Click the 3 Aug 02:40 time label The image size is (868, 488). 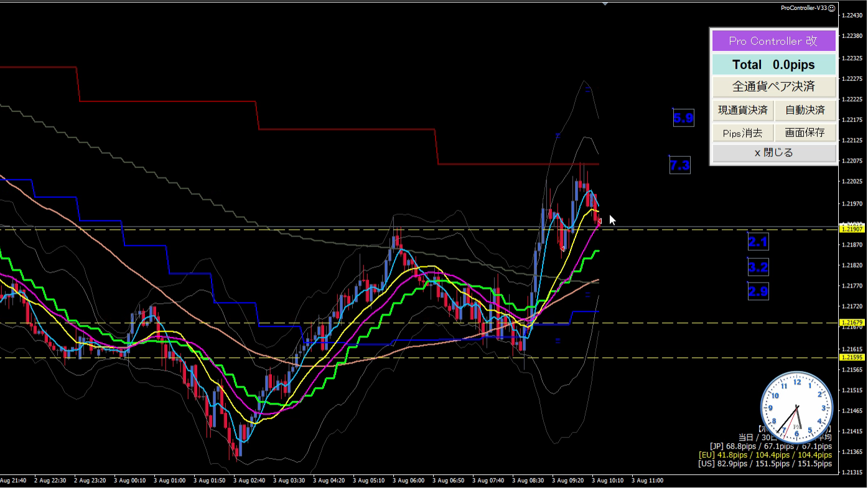click(249, 481)
